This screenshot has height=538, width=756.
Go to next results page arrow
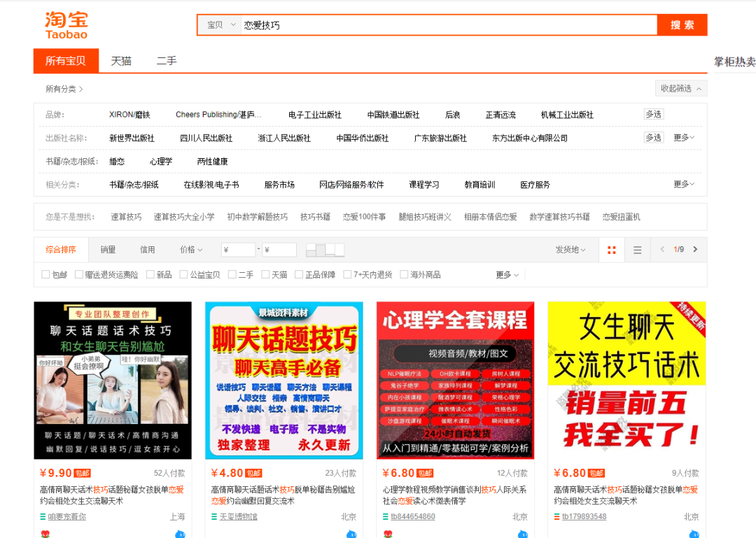click(x=695, y=250)
